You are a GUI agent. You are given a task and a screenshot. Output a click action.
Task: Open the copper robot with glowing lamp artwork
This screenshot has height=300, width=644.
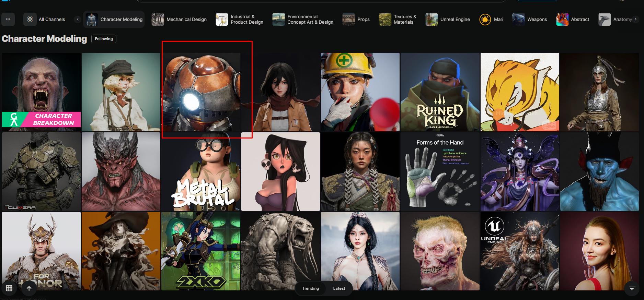point(201,92)
